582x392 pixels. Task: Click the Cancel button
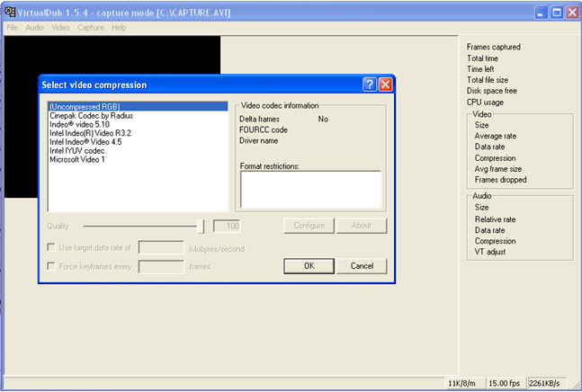[362, 266]
